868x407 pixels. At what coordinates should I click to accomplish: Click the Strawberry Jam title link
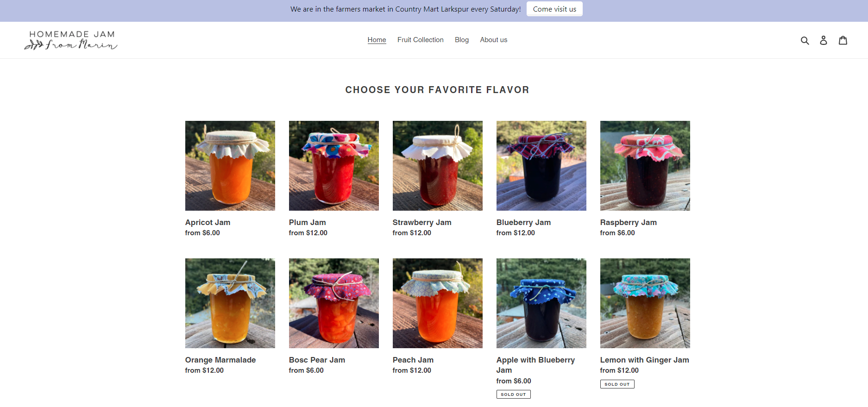point(421,222)
